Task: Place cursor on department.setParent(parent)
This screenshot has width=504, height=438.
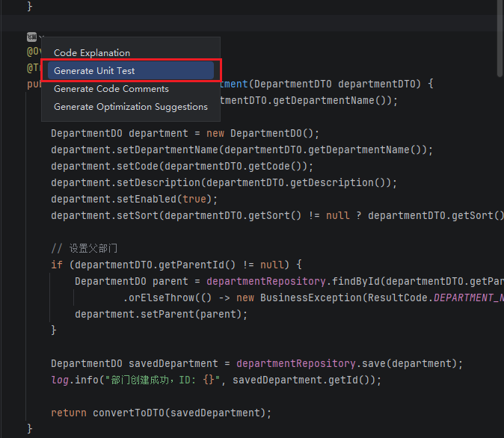Action: pos(161,315)
